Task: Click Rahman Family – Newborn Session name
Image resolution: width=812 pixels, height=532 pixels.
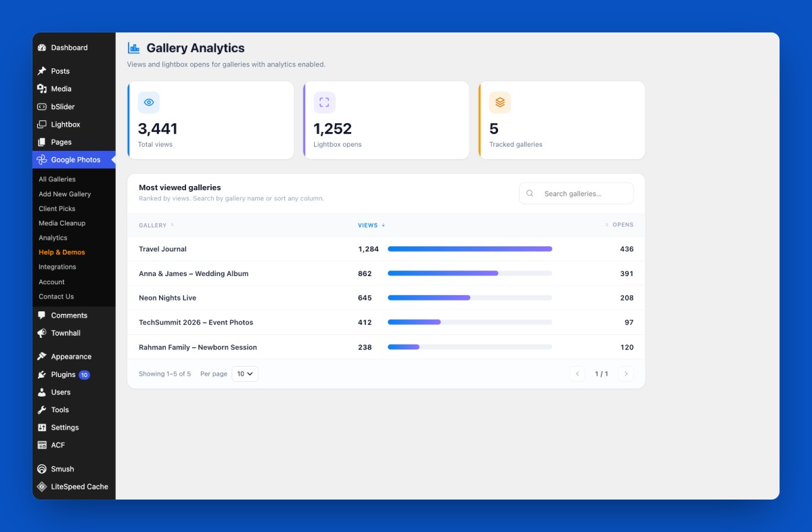Action: point(198,347)
